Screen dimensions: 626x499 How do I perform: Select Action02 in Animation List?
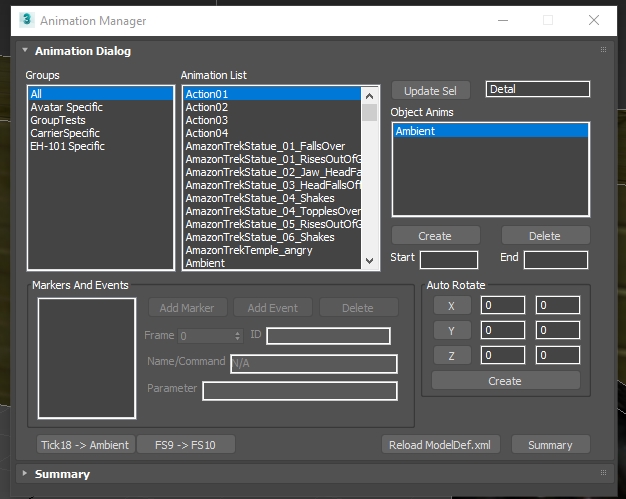pos(272,107)
